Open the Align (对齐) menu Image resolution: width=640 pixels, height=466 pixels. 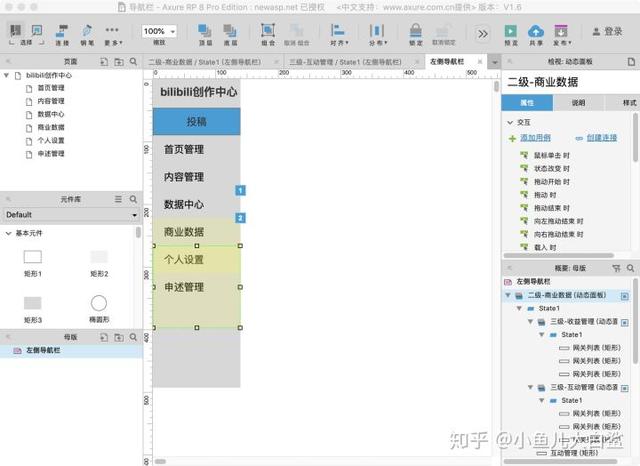pos(339,34)
